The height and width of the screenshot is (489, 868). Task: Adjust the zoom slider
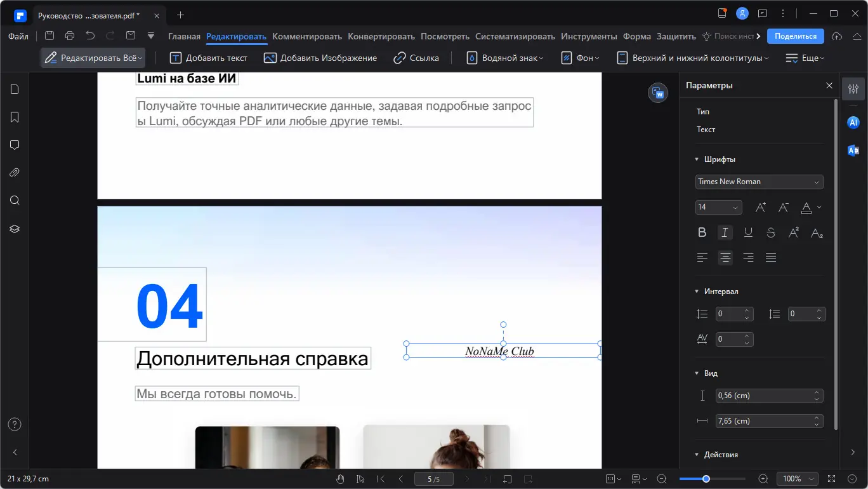[x=706, y=479]
